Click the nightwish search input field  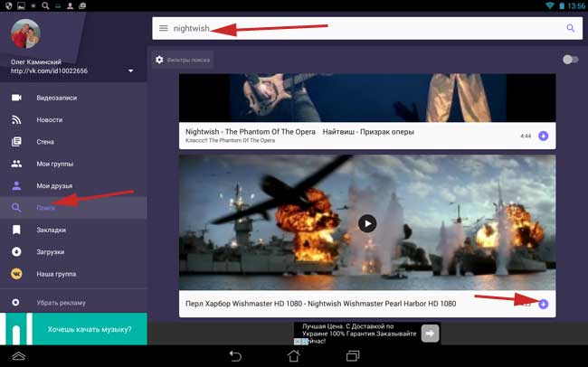point(362,28)
